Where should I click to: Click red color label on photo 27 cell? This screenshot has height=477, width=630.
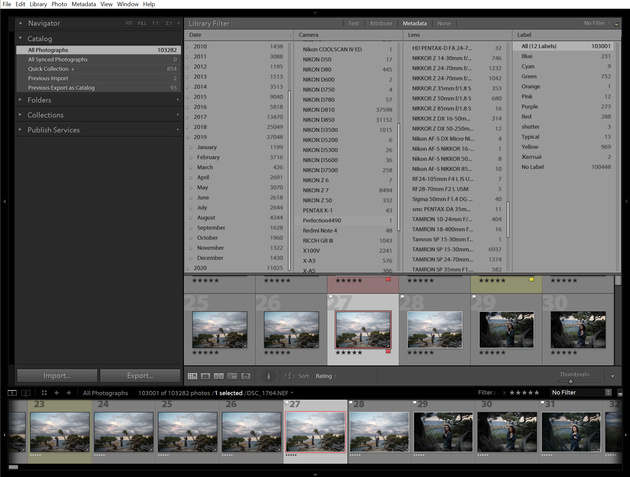[388, 352]
